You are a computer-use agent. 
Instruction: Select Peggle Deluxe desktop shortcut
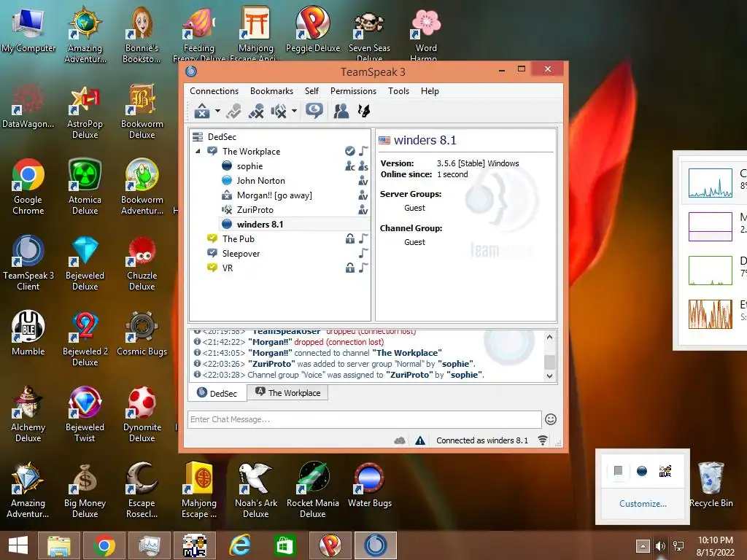[x=313, y=29]
